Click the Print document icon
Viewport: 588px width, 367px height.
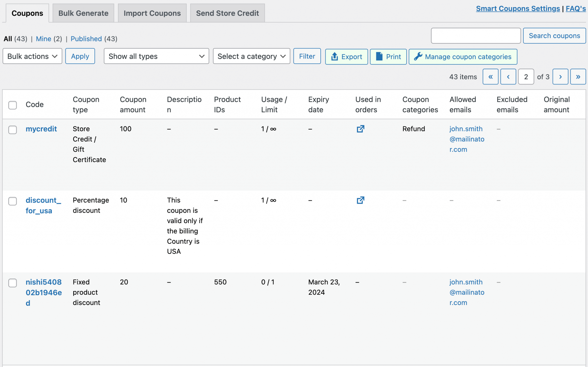[x=379, y=56]
